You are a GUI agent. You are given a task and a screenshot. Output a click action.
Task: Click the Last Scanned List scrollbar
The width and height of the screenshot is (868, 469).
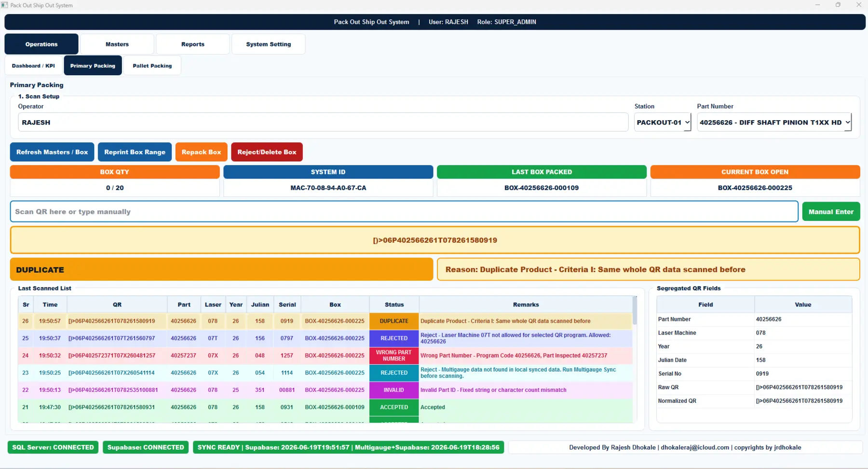tap(635, 311)
